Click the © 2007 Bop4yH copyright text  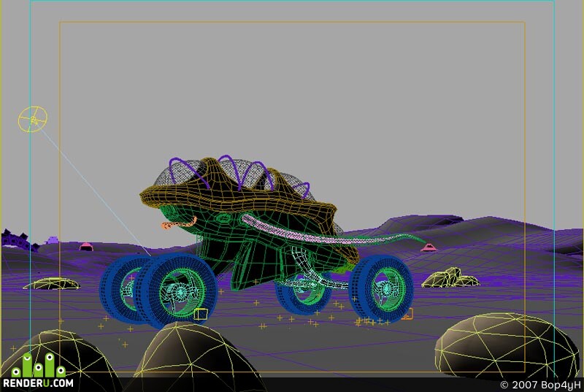tap(540, 385)
